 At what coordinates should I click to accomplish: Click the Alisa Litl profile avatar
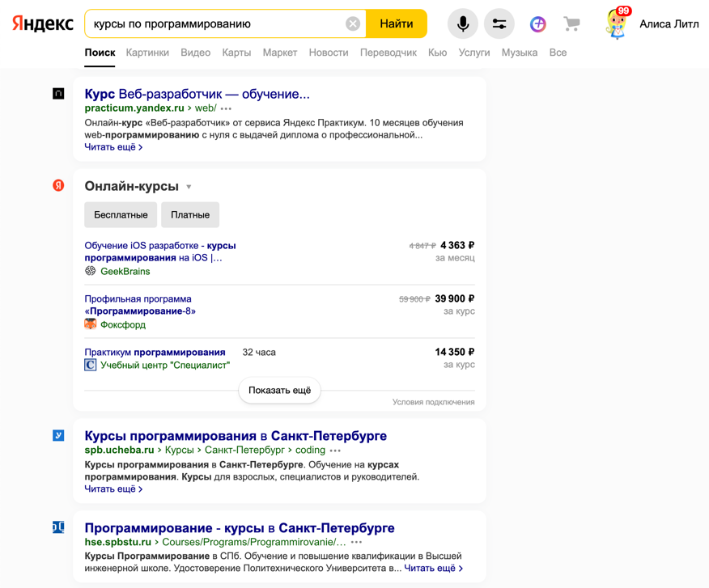617,24
